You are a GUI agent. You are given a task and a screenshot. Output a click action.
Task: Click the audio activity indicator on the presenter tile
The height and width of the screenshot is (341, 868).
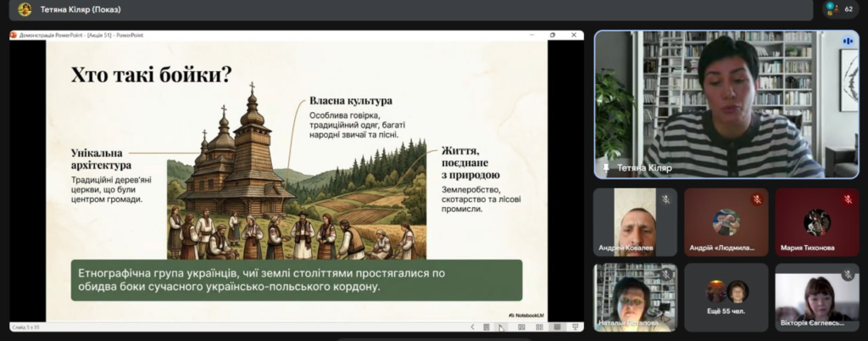click(847, 41)
